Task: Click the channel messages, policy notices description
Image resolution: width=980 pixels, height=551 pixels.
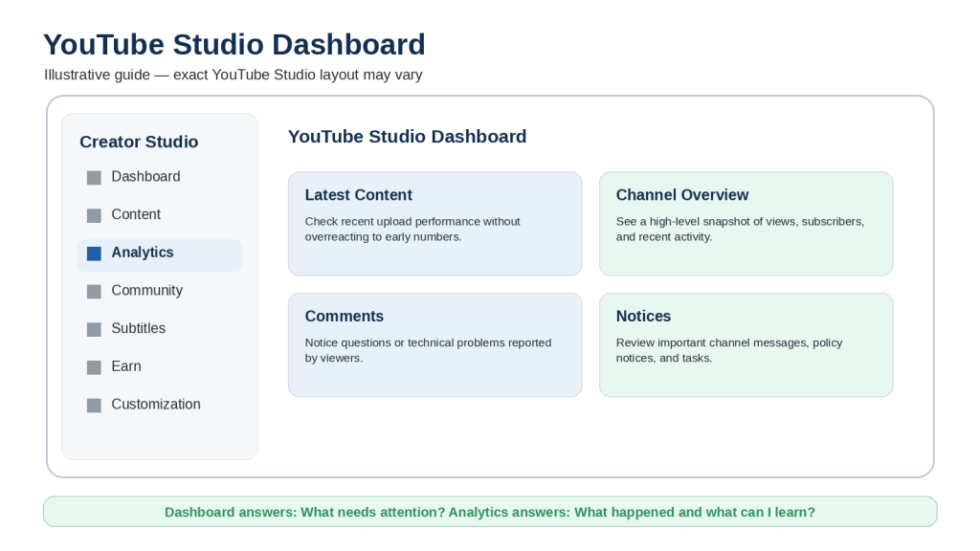Action: point(729,350)
